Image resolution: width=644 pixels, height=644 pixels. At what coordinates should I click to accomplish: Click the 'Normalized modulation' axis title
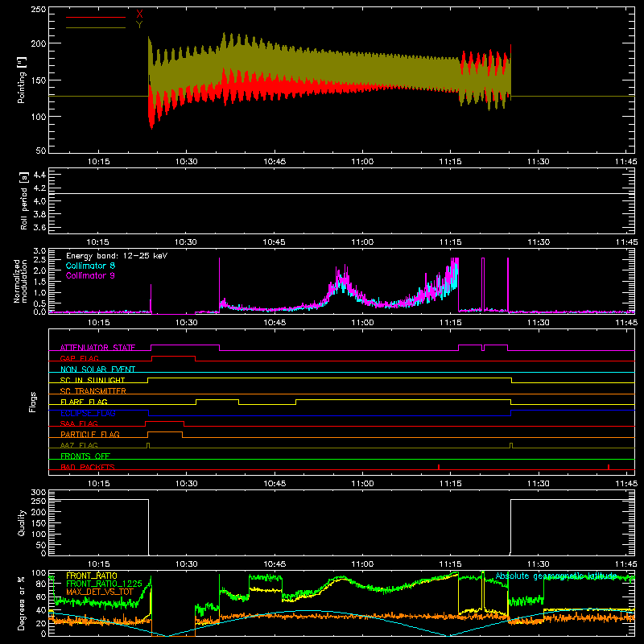coord(21,281)
